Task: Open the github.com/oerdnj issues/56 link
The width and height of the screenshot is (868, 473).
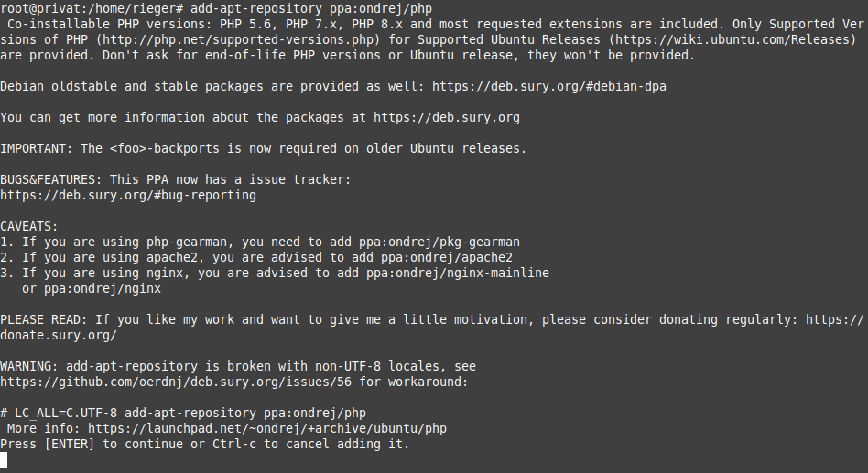Action: (x=176, y=382)
